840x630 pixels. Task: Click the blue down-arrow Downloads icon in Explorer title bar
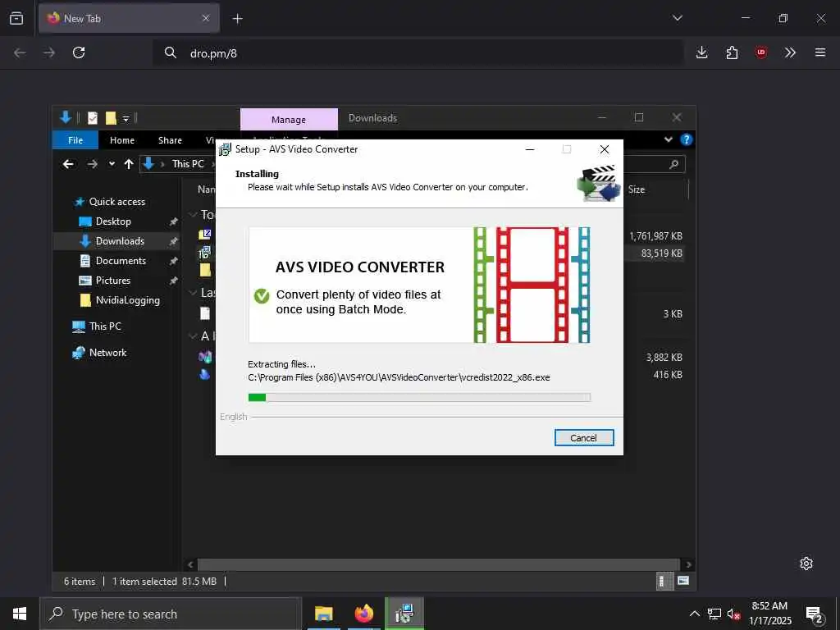click(x=66, y=117)
